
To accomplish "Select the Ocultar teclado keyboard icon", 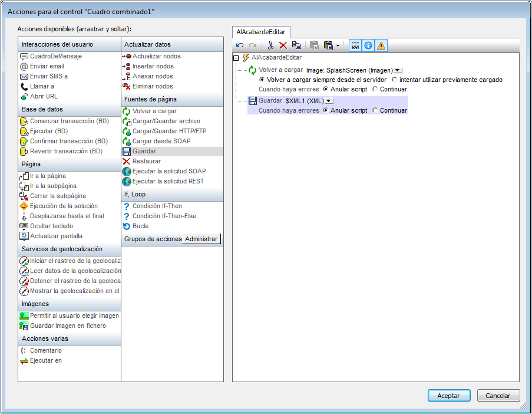I will tap(24, 226).
